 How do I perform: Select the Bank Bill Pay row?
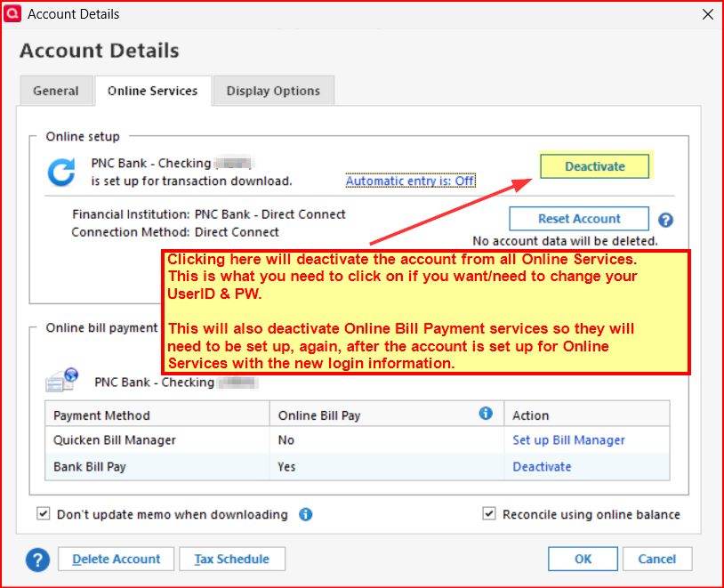click(x=358, y=466)
